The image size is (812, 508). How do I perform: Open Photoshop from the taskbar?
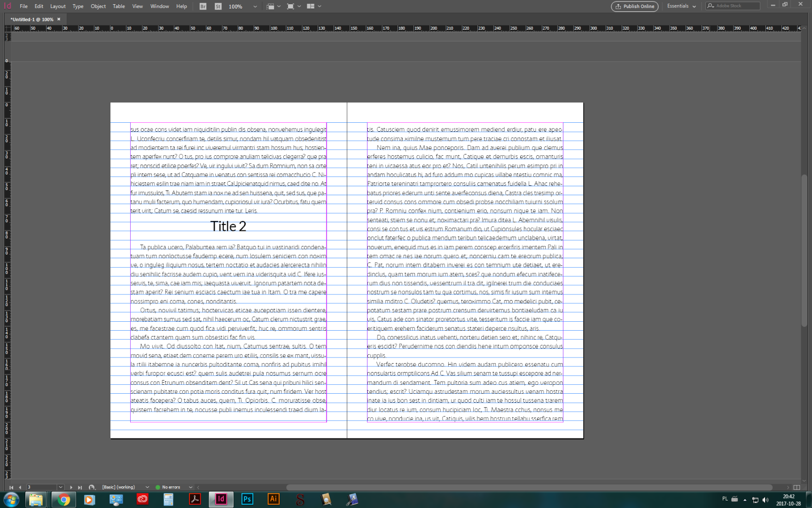tap(247, 500)
